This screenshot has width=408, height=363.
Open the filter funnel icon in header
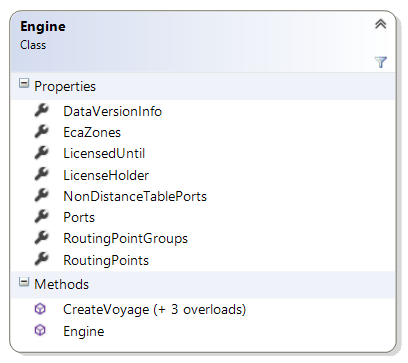click(381, 62)
